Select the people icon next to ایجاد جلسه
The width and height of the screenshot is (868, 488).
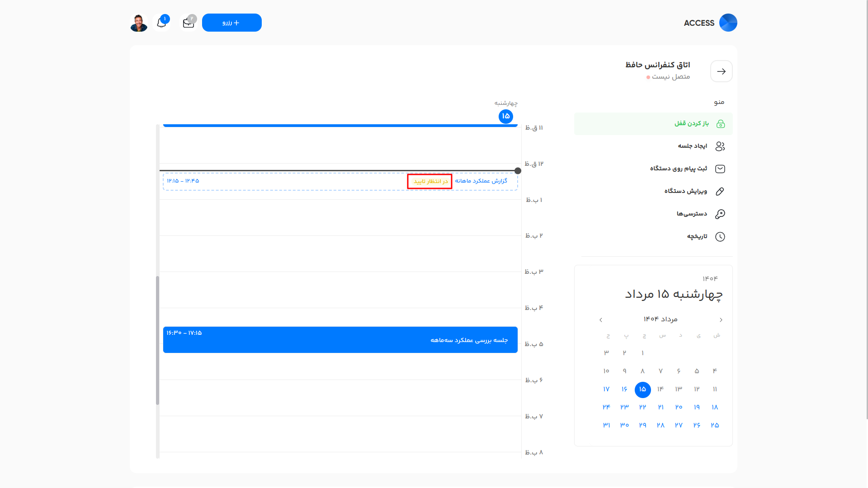(x=720, y=146)
